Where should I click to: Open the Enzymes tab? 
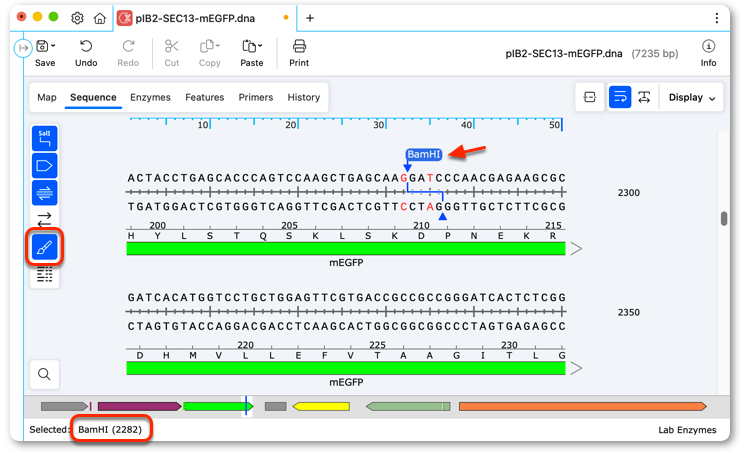(150, 97)
